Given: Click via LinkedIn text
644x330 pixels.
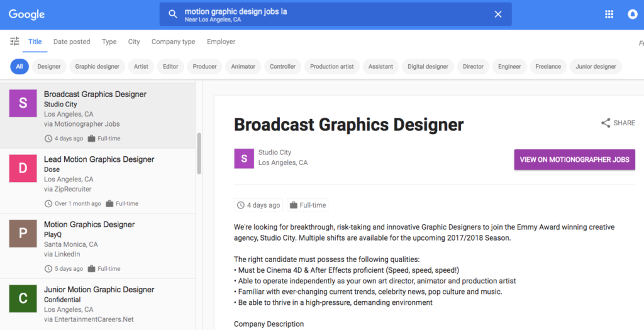Looking at the screenshot, I should (62, 254).
